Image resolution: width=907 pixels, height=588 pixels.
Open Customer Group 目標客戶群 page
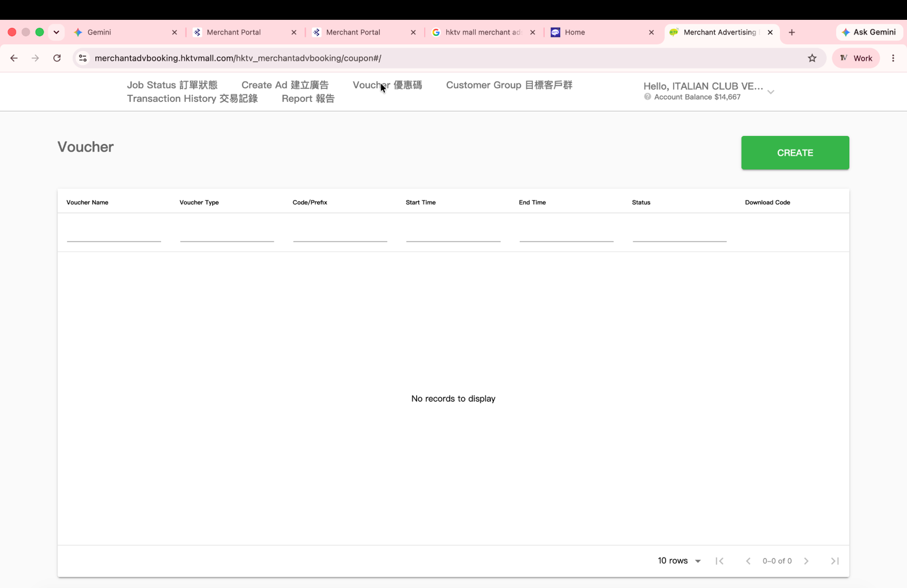click(509, 85)
